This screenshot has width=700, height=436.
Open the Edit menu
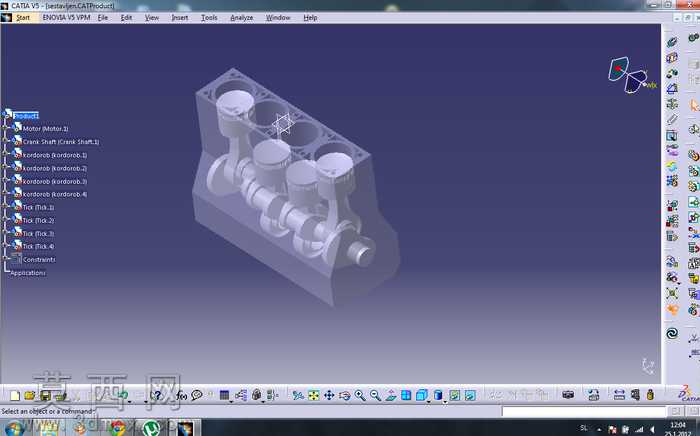(x=126, y=17)
